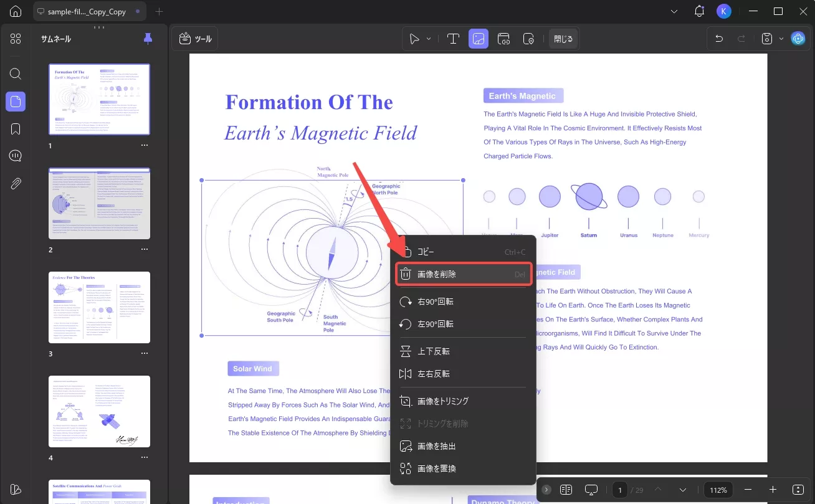Viewport: 815px width, 504px height.
Task: Select page 2 thumbnail
Action: pyautogui.click(x=100, y=203)
